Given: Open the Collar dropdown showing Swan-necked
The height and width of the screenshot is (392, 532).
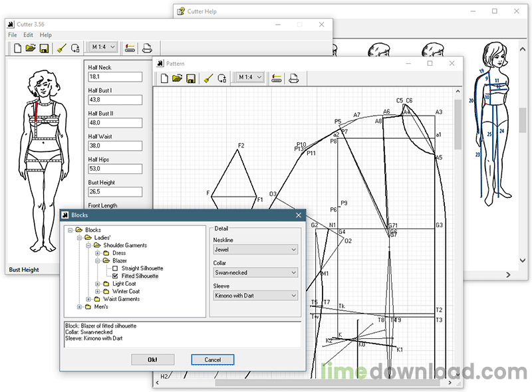Looking at the screenshot, I should click(x=255, y=272).
